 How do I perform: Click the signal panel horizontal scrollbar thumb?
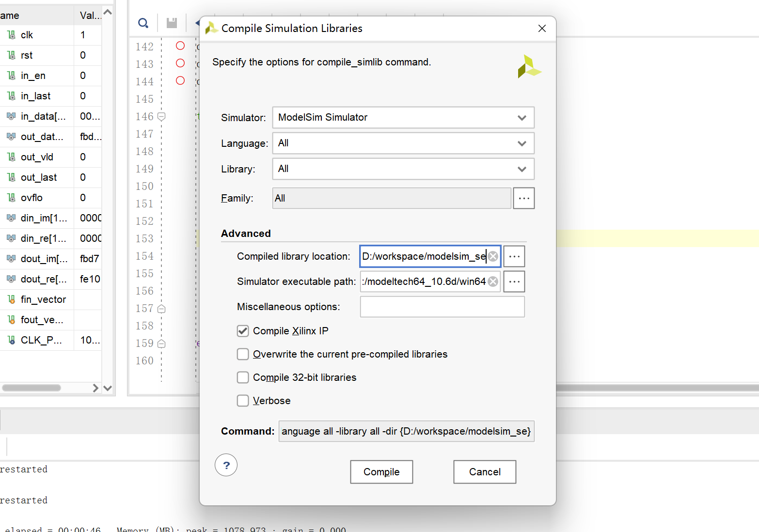(32, 388)
